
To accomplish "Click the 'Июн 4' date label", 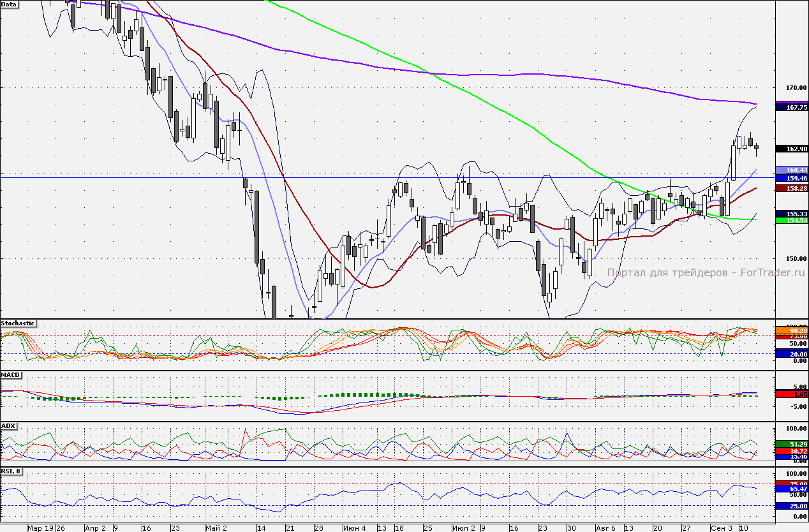I will pos(354,528).
